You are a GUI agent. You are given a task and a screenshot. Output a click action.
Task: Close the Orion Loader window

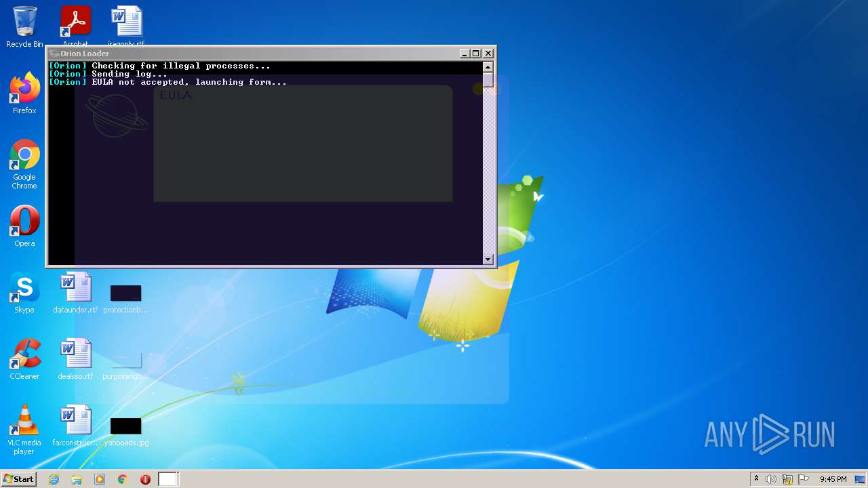(488, 54)
